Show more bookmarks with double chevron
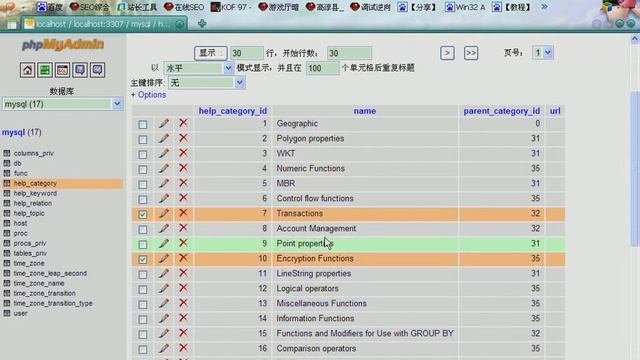 tap(544, 7)
